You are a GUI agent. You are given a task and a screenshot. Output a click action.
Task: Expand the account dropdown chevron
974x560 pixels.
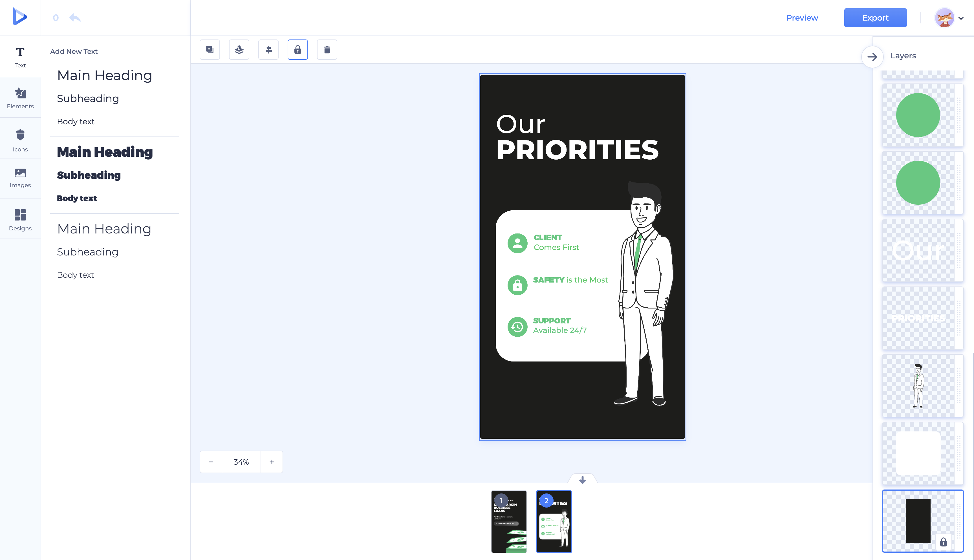click(961, 18)
